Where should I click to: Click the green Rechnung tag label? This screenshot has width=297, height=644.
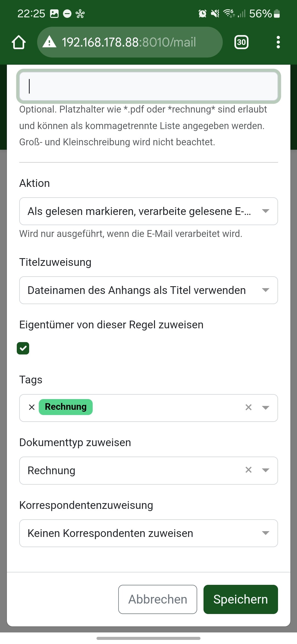click(x=66, y=407)
